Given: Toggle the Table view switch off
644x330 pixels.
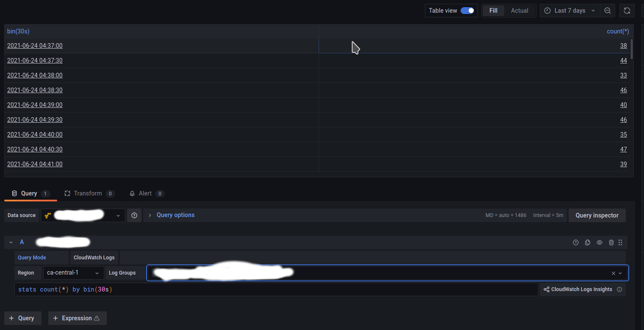Looking at the screenshot, I should click(x=468, y=10).
